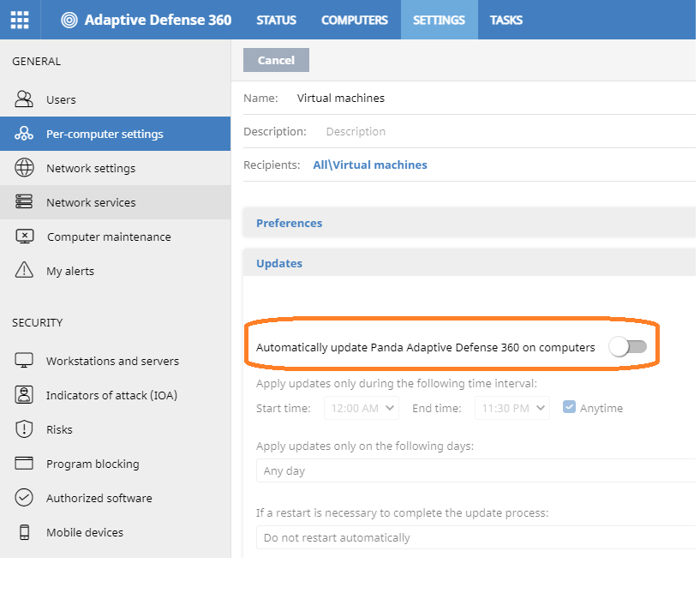Open the Start time dropdown
The height and width of the screenshot is (599, 700).
coord(362,408)
